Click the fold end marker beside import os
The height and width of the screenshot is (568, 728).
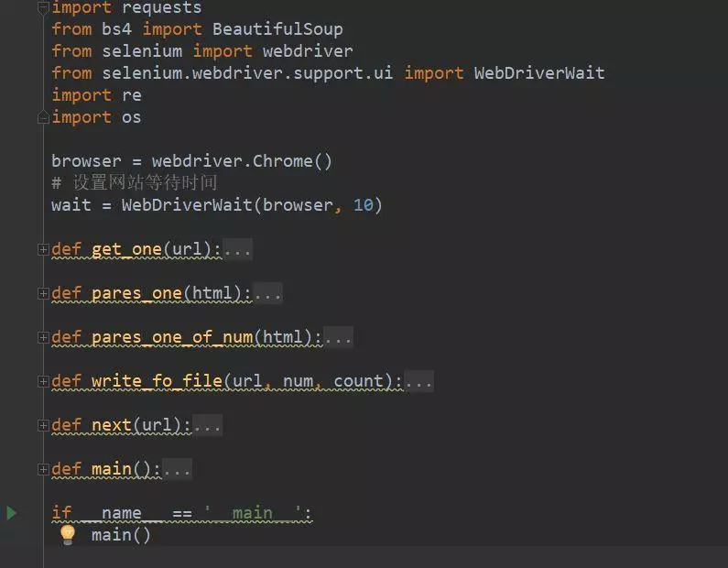click(x=43, y=117)
